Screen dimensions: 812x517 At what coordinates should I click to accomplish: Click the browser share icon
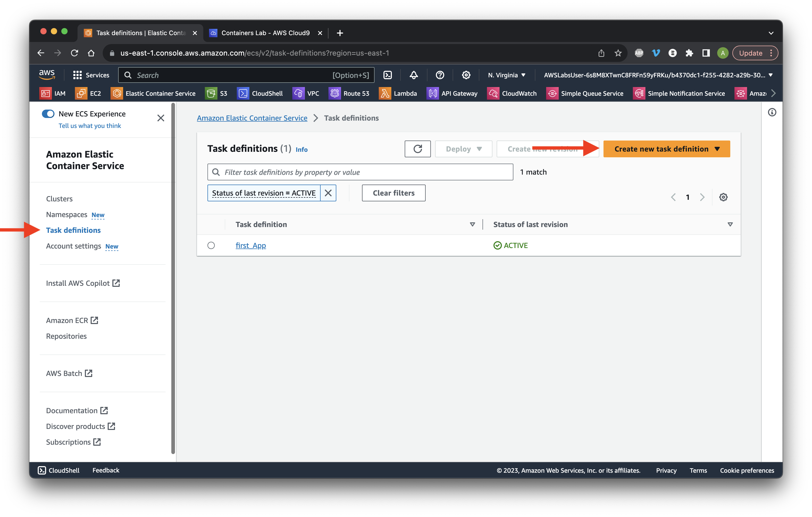click(x=601, y=53)
